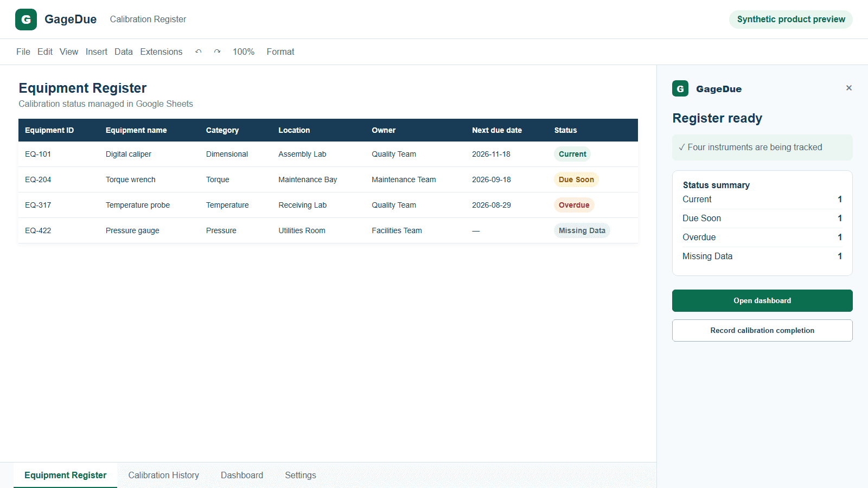Click the GageDue logo icon in header
This screenshot has width=868, height=488.
[x=26, y=20]
